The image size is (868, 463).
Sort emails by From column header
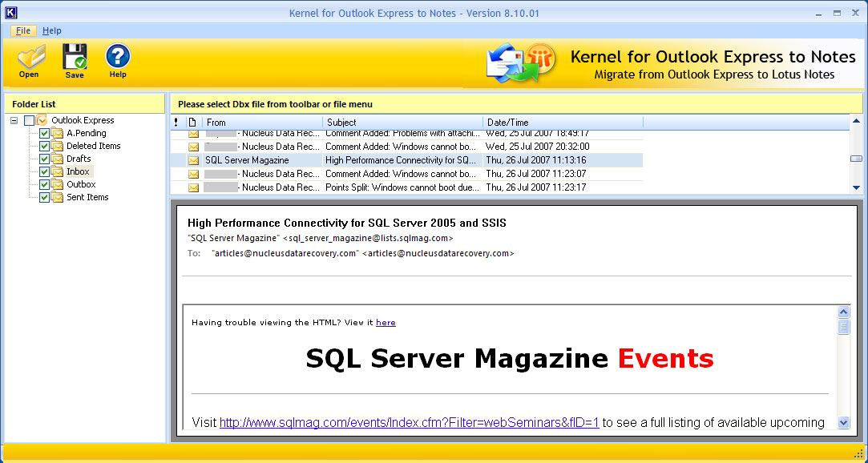coord(262,123)
